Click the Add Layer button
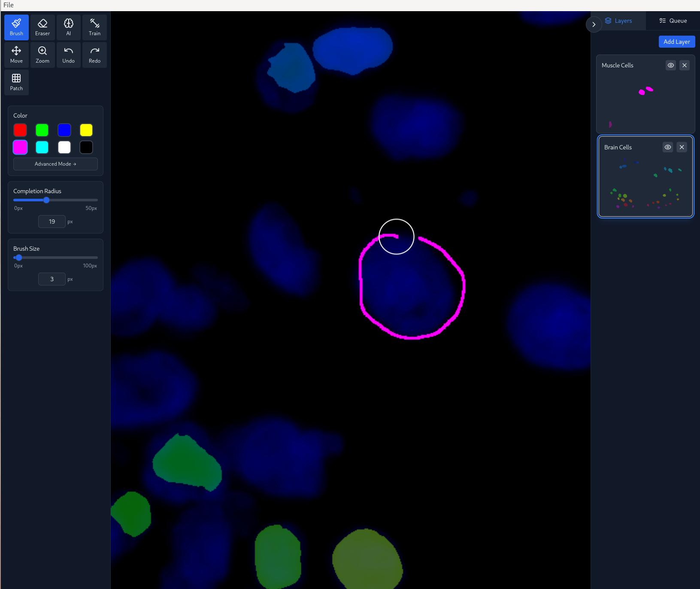Viewport: 700px width, 589px height. click(677, 42)
